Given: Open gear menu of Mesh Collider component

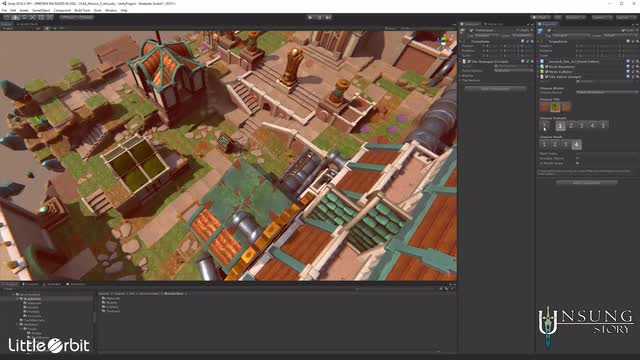Looking at the screenshot, I should pyautogui.click(x=637, y=72).
